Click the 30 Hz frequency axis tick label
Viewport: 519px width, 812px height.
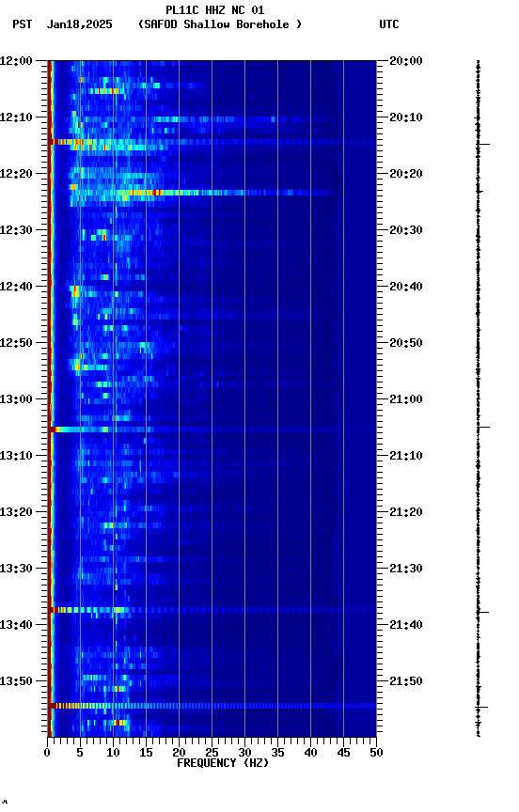click(x=244, y=753)
